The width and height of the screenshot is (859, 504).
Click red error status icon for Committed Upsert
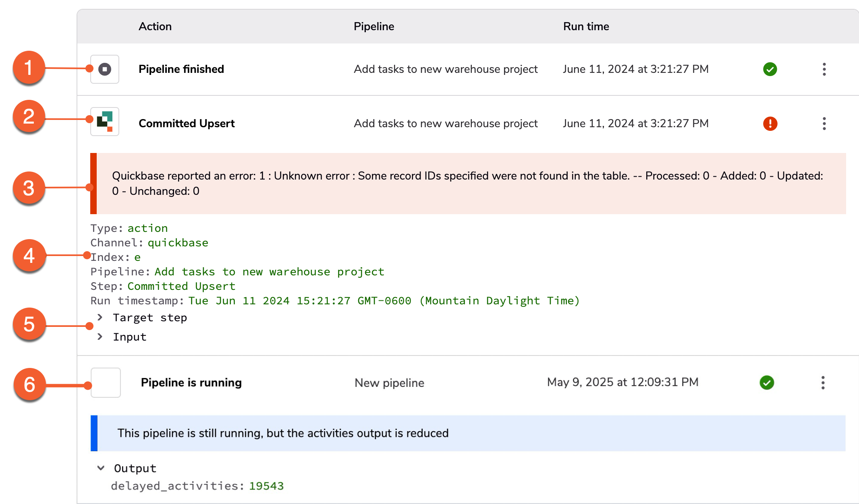pyautogui.click(x=770, y=124)
